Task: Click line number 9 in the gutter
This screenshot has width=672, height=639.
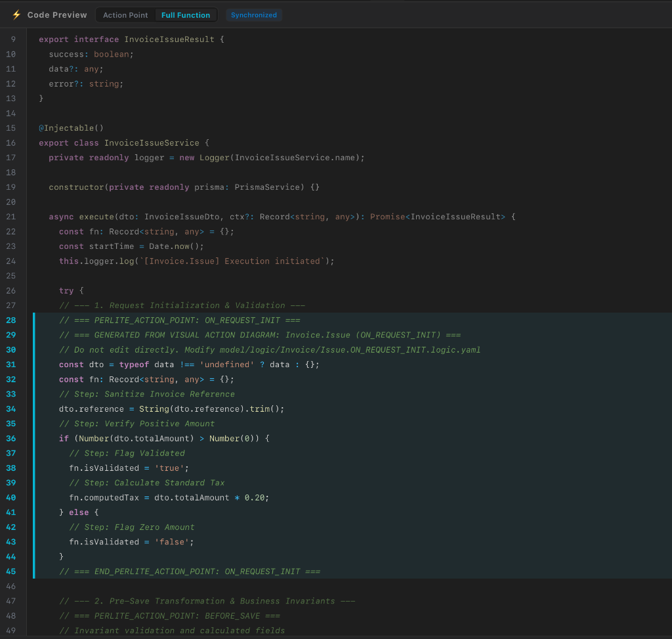Action: (x=13, y=39)
